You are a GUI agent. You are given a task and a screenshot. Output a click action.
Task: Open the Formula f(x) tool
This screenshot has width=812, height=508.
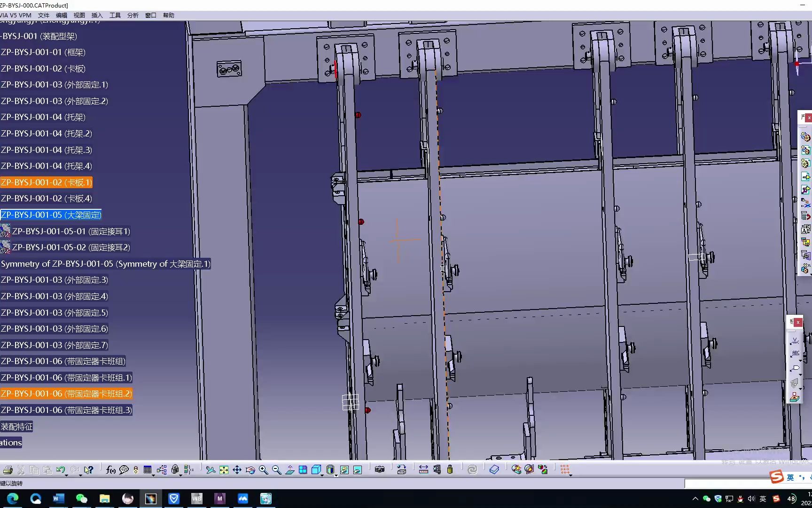[111, 469]
